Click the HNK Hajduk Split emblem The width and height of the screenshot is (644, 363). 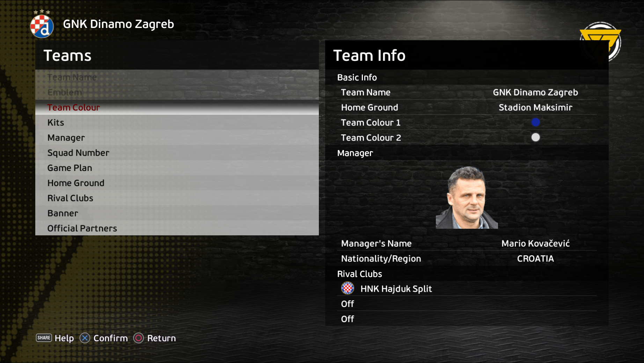[x=347, y=289]
